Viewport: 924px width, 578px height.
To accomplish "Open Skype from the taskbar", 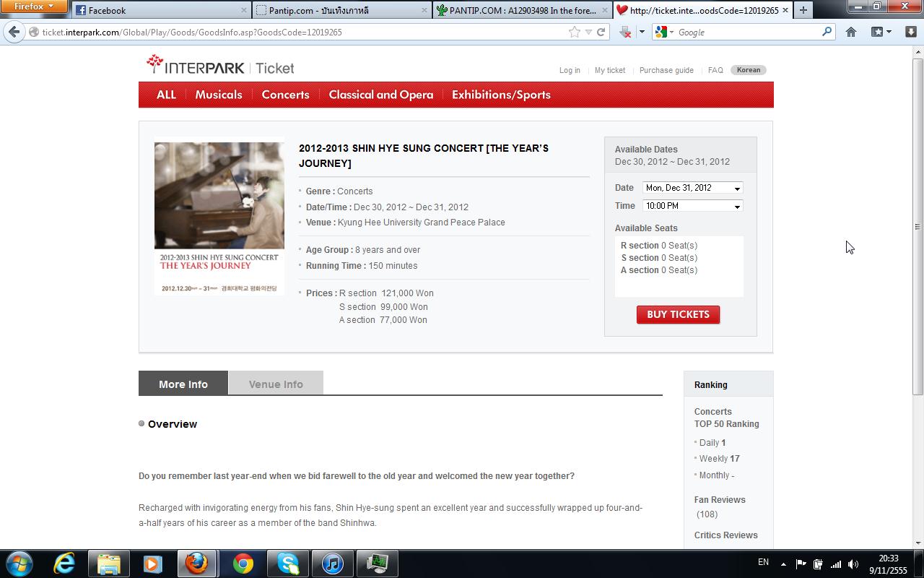I will pyautogui.click(x=287, y=564).
